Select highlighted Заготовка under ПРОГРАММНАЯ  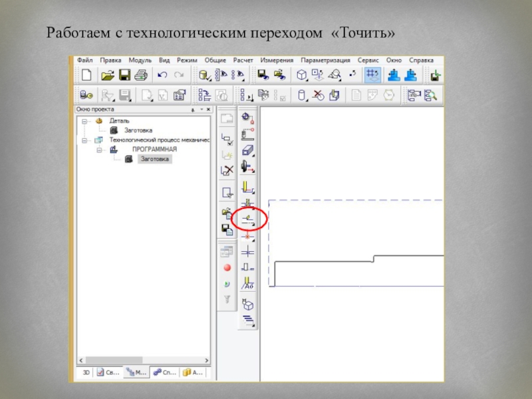point(154,160)
